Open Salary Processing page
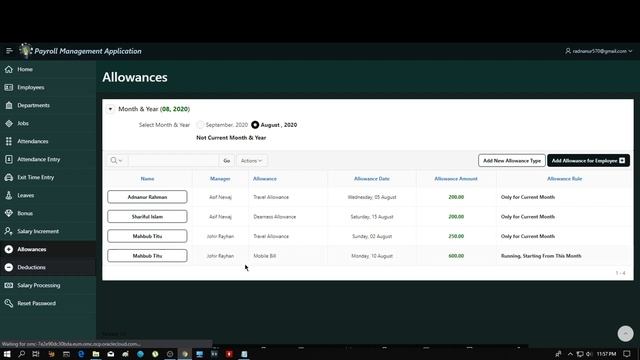The width and height of the screenshot is (640, 360). coord(48,285)
